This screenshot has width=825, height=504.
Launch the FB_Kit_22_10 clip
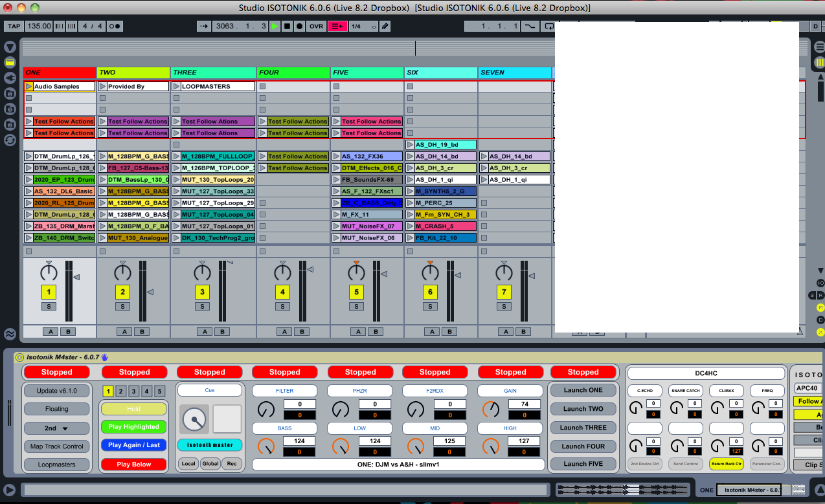click(410, 237)
